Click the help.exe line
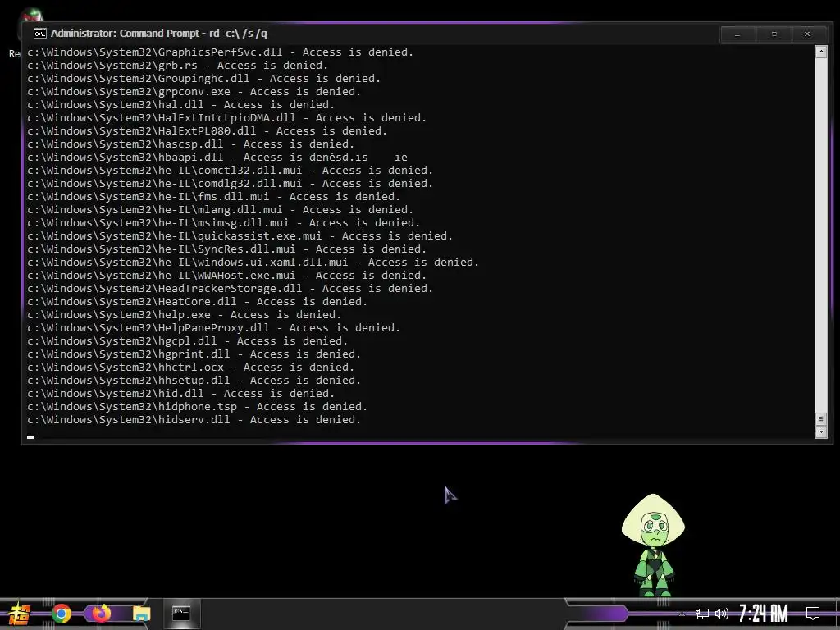Screen dimensions: 840x630 coord(185,315)
